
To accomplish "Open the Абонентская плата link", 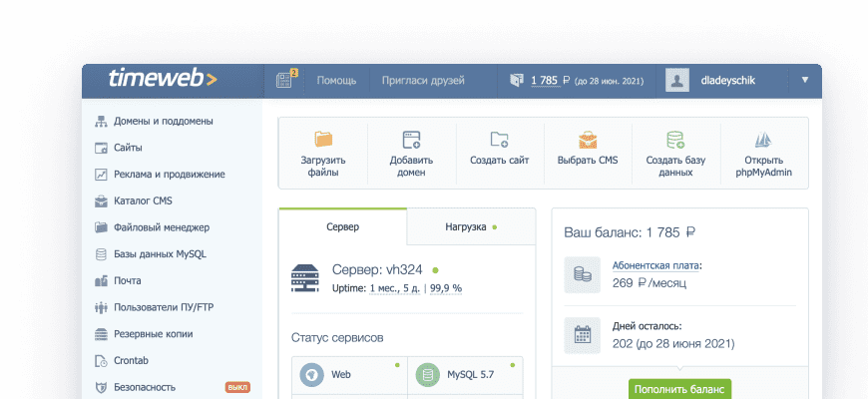I will pyautogui.click(x=655, y=265).
